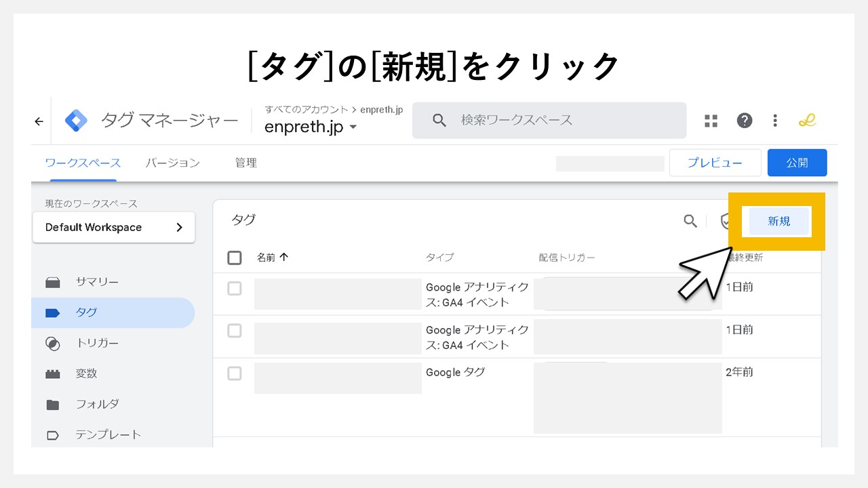Check the checkbox for the Google タグ row
Image resolution: width=868 pixels, height=488 pixels.
(x=234, y=373)
